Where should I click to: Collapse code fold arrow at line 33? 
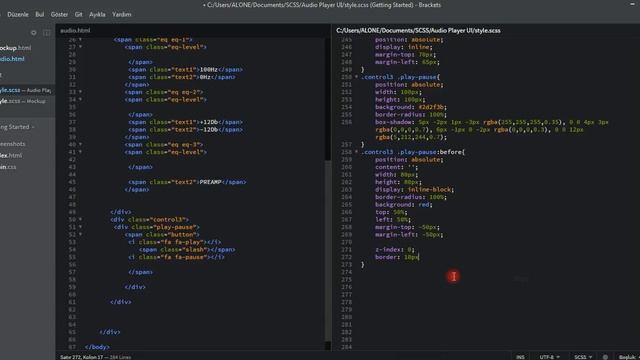tap(80, 92)
